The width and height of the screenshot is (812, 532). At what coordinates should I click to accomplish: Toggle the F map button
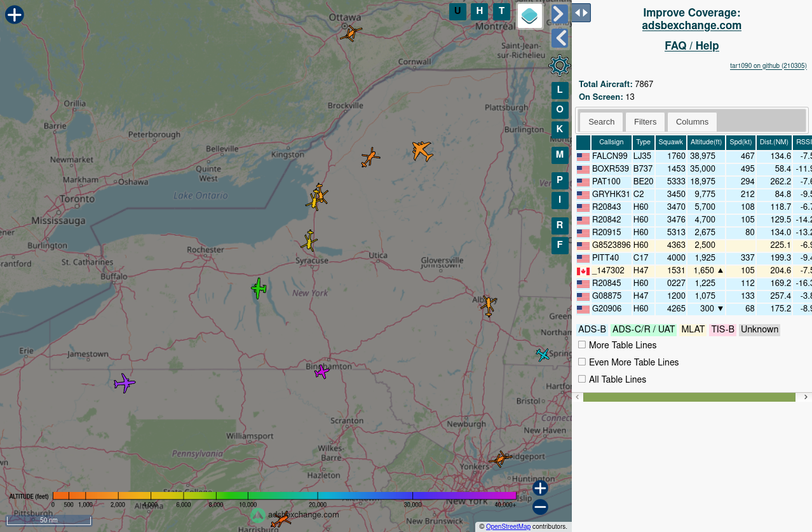pos(560,245)
